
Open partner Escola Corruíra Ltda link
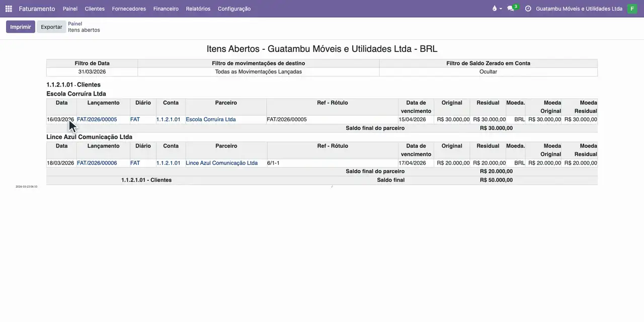point(211,120)
